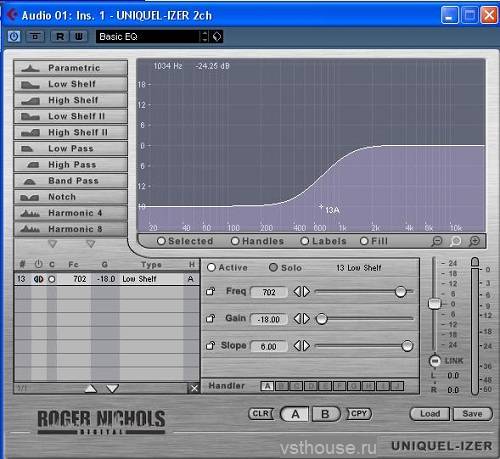Reset zoom with middle magnifier icon
The height and width of the screenshot is (459, 500).
click(x=455, y=241)
